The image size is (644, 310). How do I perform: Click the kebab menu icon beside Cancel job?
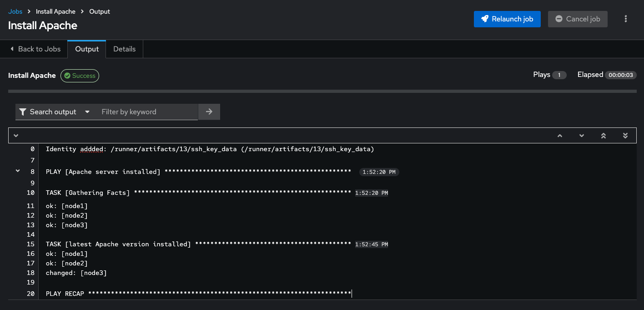pyautogui.click(x=626, y=19)
